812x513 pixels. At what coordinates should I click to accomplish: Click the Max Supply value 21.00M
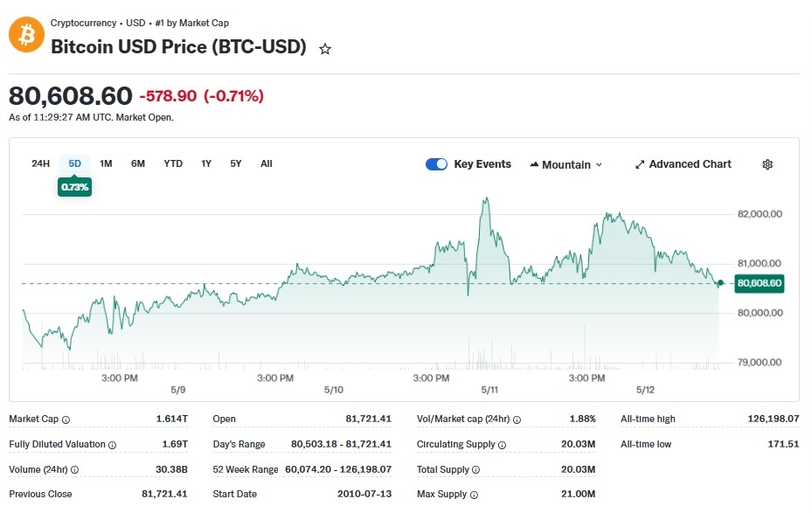(578, 494)
